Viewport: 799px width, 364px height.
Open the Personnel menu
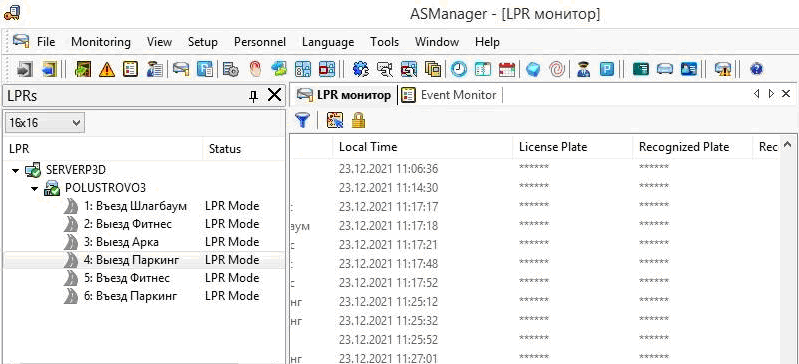(260, 42)
